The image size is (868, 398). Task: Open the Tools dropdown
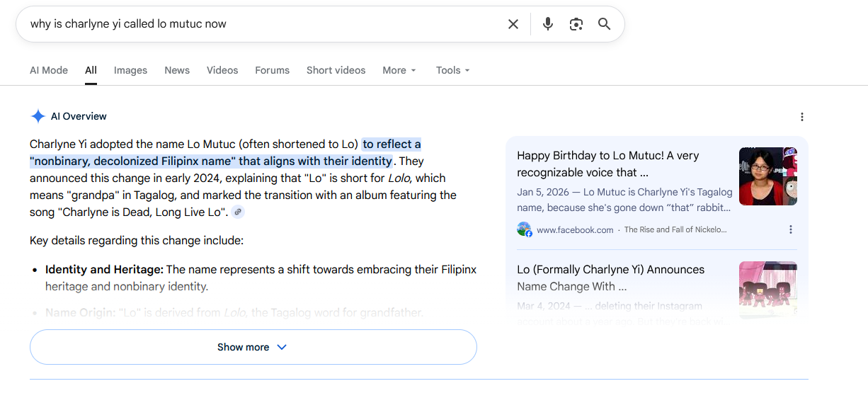(452, 70)
